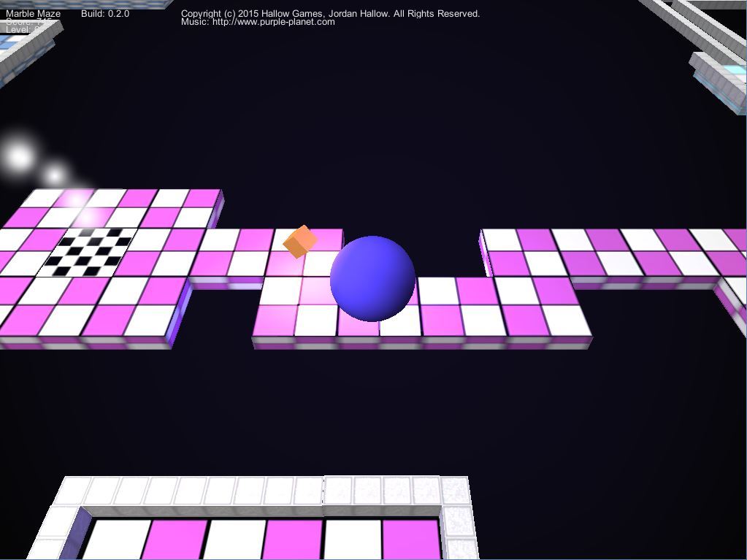Click the Marble Maze title text
This screenshot has height=560, width=747.
34,14
